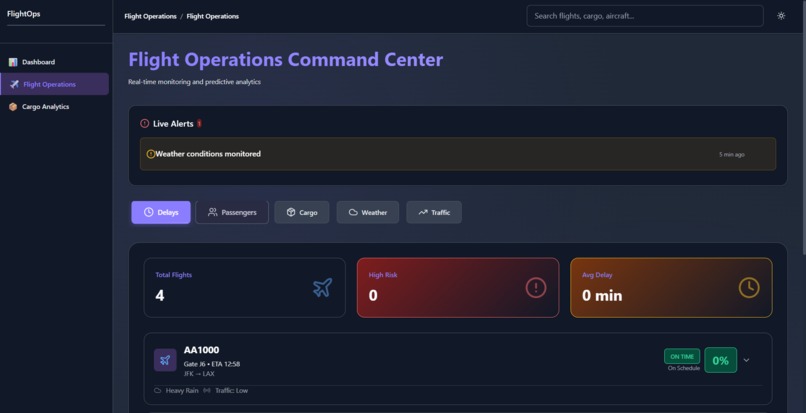Click the 0% risk badge for AA1000

(720, 360)
